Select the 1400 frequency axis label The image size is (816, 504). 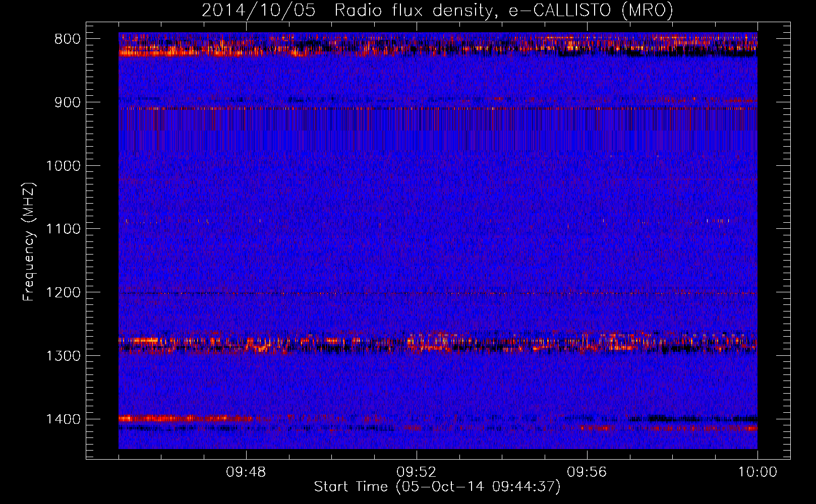pos(63,419)
